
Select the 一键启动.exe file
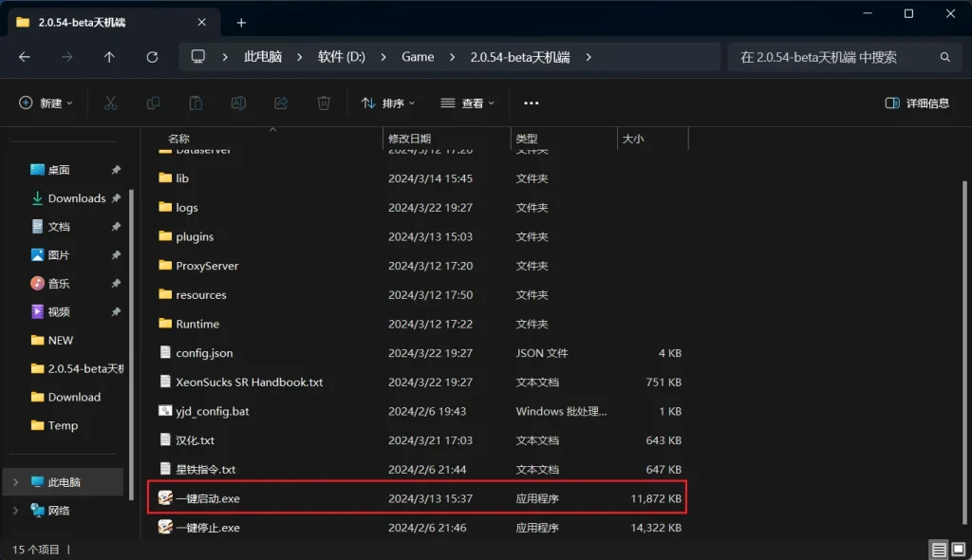pyautogui.click(x=207, y=497)
